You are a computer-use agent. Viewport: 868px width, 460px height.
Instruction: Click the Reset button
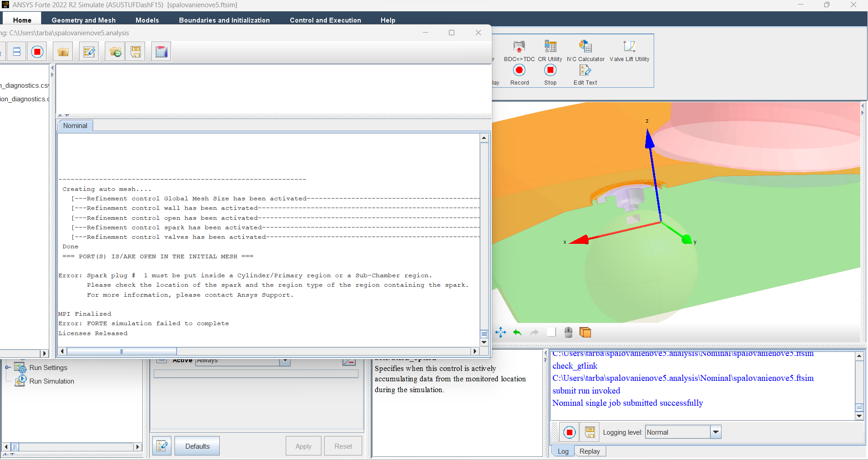343,446
